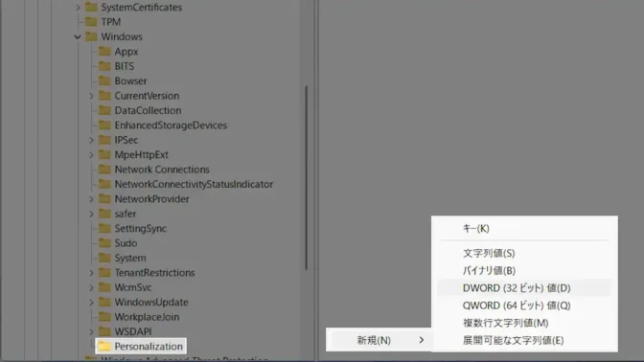Click the Bowser folder icon
The height and width of the screenshot is (362, 644).
[x=104, y=80]
